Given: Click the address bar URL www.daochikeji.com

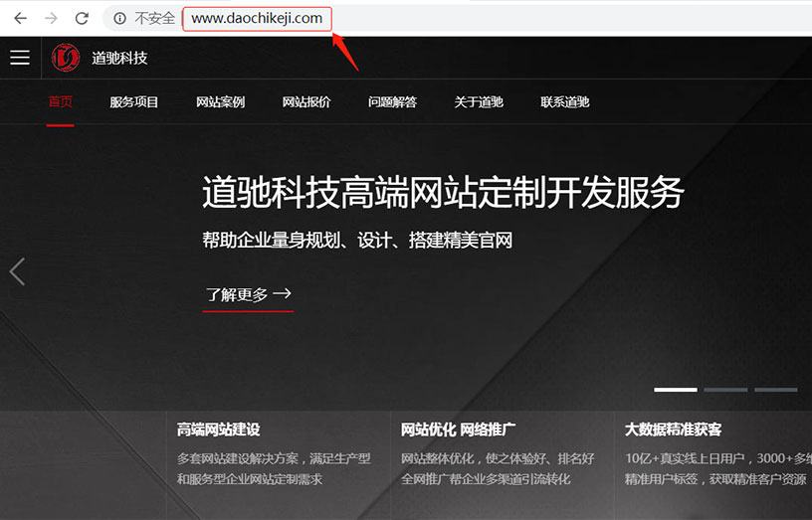Looking at the screenshot, I should tap(257, 19).
